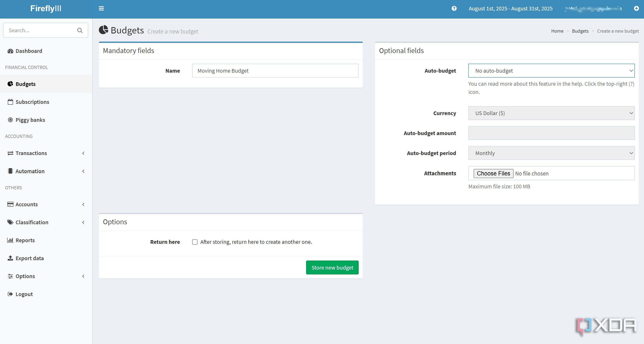The image size is (644, 344).
Task: Click the 'Mandatory fields' heading
Action: point(129,51)
